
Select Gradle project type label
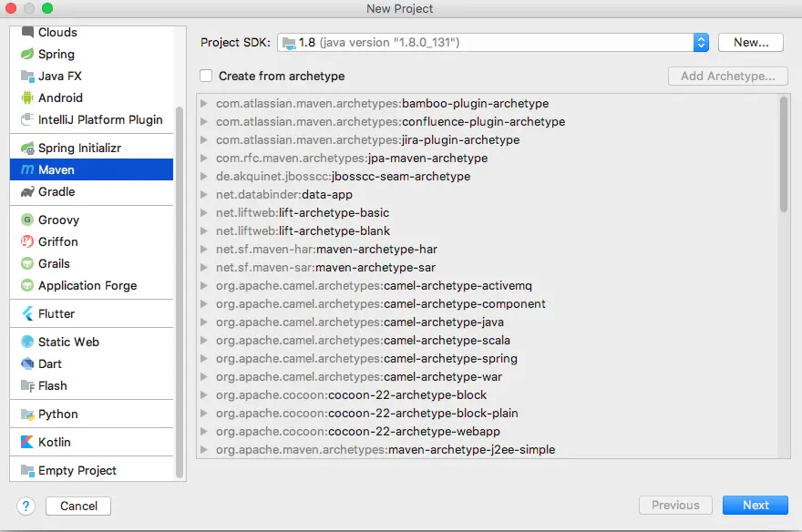point(57,191)
